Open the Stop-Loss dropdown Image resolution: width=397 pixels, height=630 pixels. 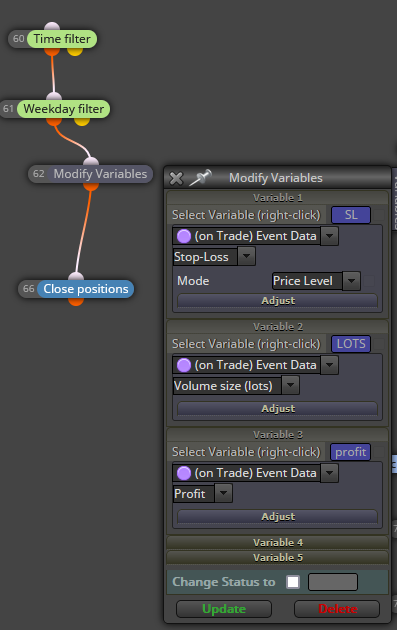click(247, 257)
